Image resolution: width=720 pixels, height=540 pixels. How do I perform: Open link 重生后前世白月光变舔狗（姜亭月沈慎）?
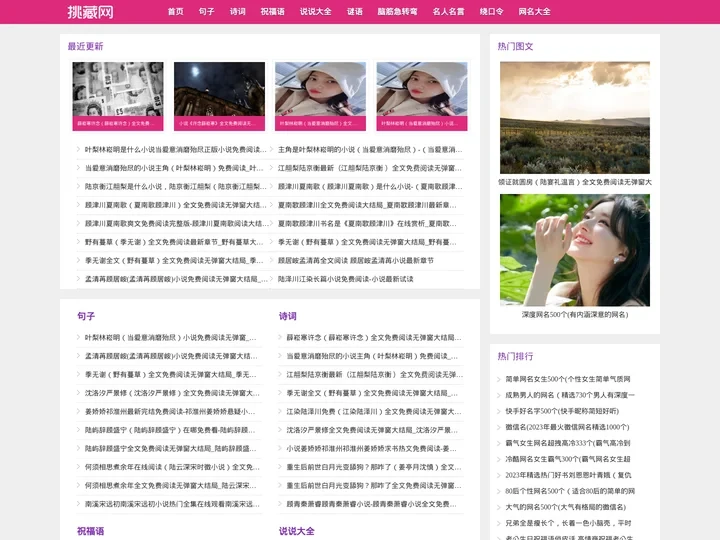click(374, 467)
